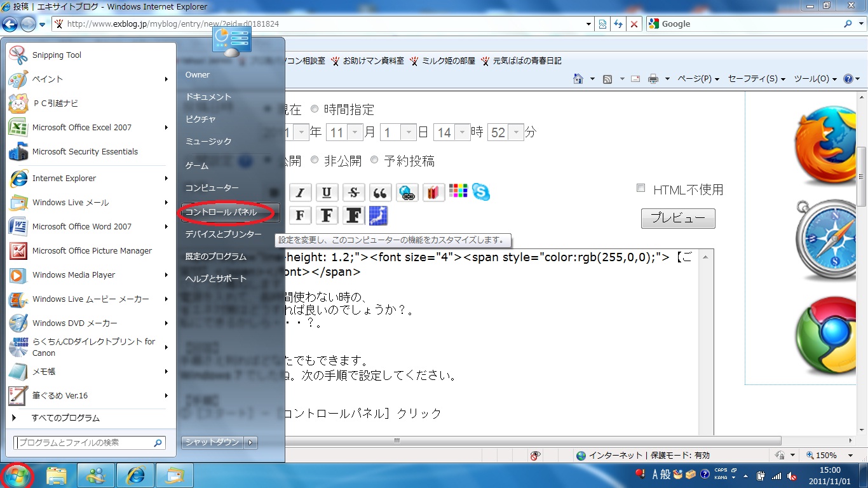The image size is (868, 488).
Task: Stop page loading with red X
Action: click(634, 24)
